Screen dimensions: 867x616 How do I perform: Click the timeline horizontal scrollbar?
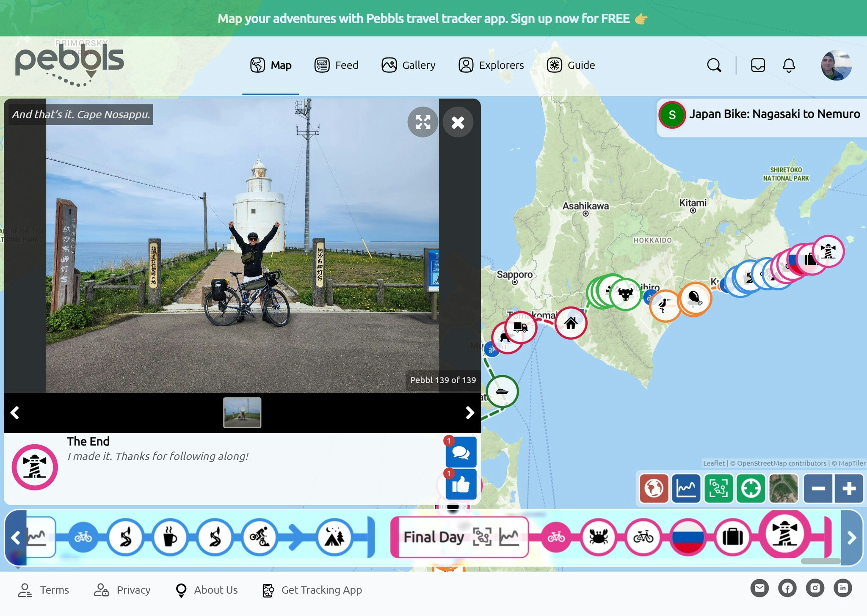(x=821, y=561)
